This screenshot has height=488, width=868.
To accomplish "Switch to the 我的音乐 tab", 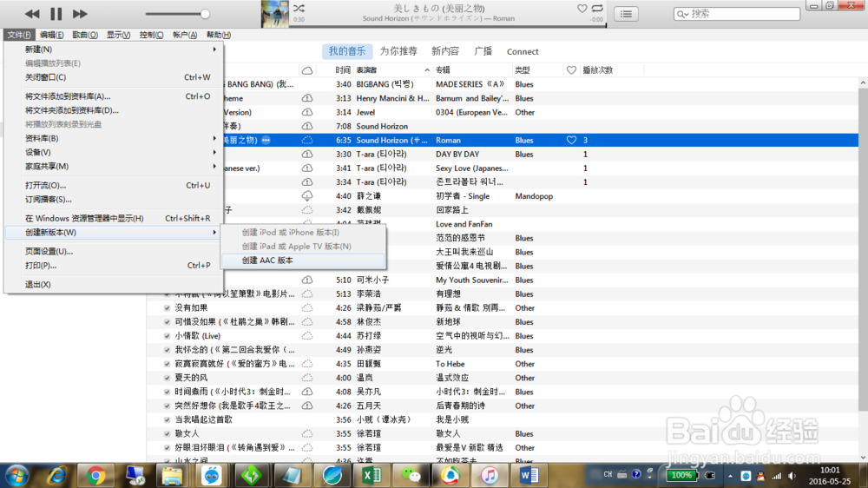I will pos(347,51).
